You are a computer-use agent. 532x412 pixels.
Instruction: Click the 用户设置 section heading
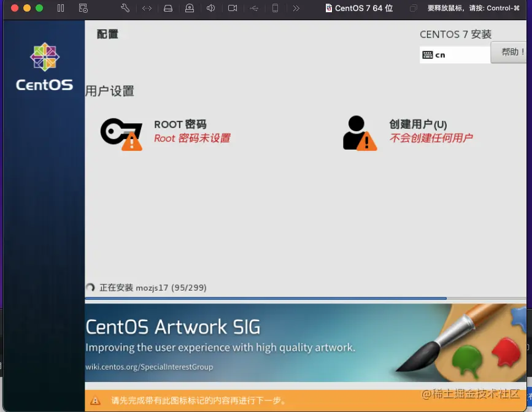(110, 91)
